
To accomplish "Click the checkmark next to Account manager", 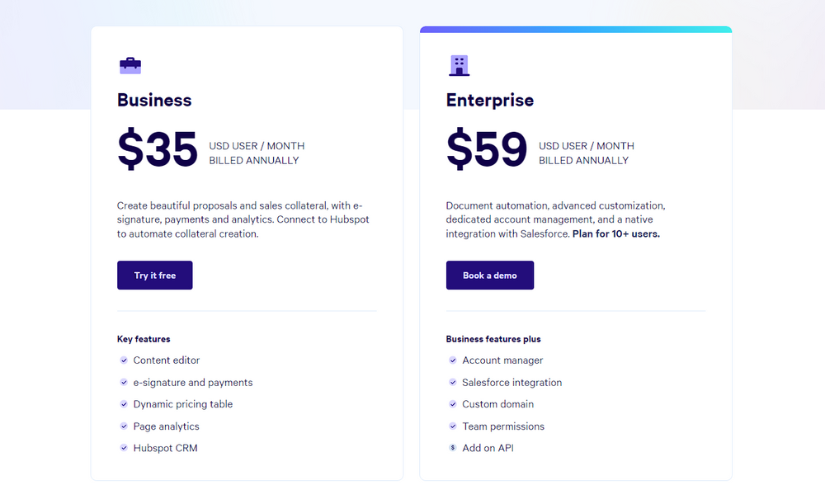I will [453, 360].
